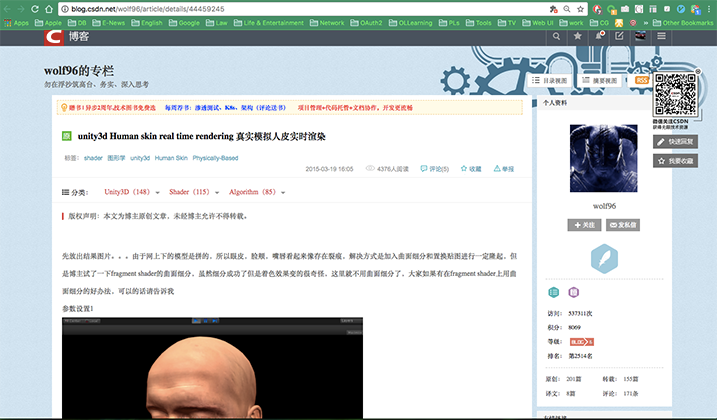717x420 pixels.
Task: Navigate back in the browser
Action: (7, 9)
